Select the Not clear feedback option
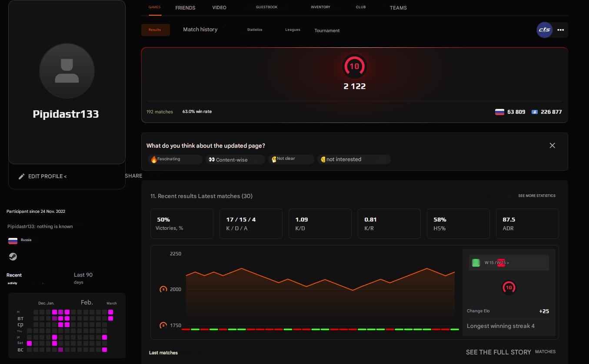This screenshot has height=364, width=589. 291,159
